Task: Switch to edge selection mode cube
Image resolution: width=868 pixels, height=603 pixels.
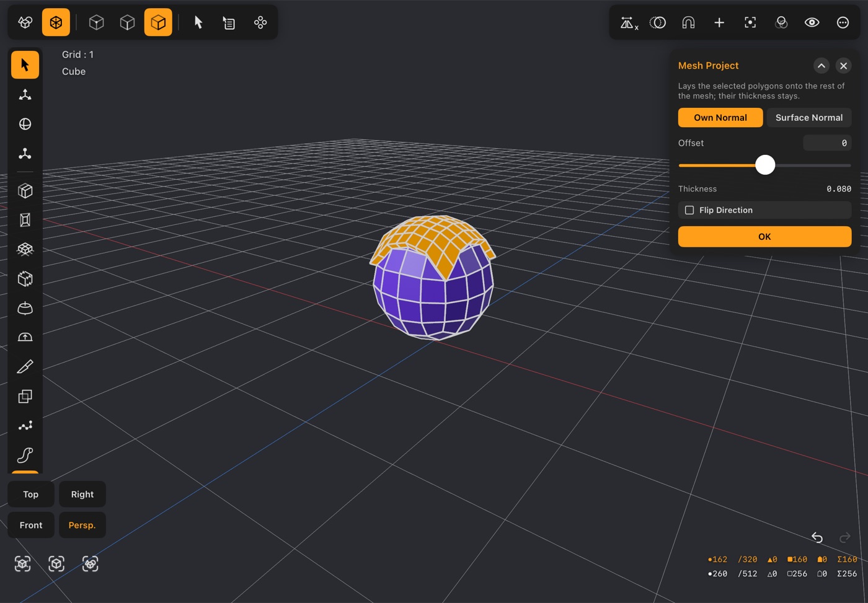Action: (x=127, y=23)
